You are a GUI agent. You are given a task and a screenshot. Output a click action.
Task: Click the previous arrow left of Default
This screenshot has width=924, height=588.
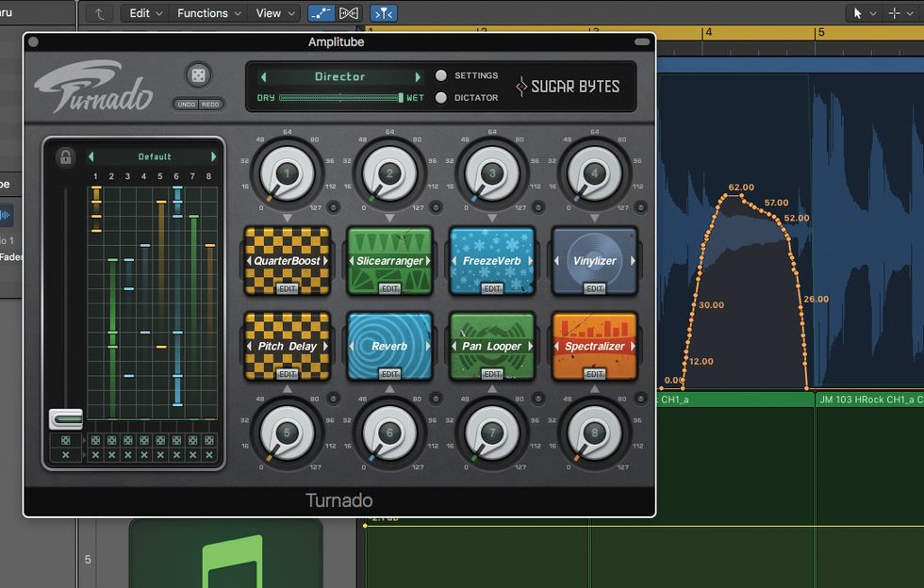[x=91, y=156]
